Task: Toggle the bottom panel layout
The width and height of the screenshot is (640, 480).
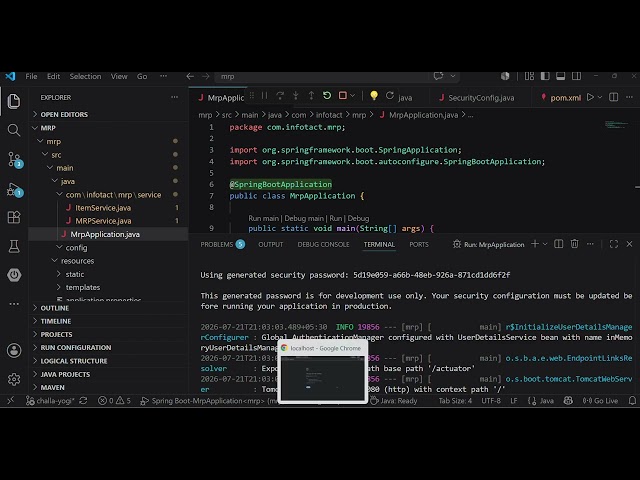Action: tap(560, 76)
